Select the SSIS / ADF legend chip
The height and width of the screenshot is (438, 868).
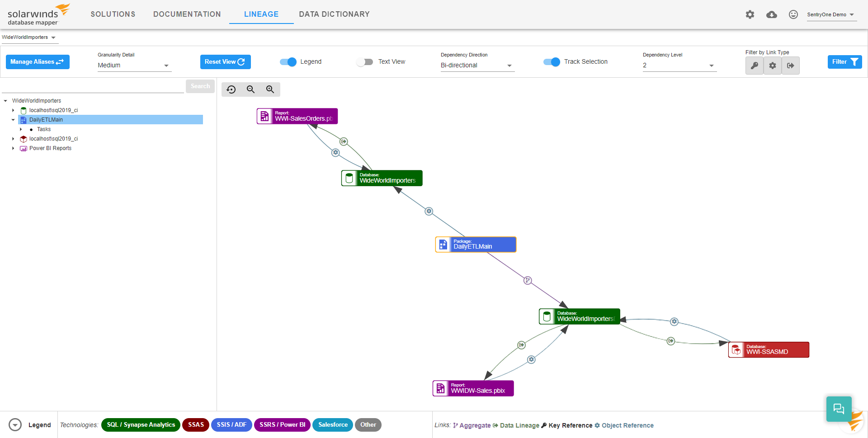tap(231, 425)
